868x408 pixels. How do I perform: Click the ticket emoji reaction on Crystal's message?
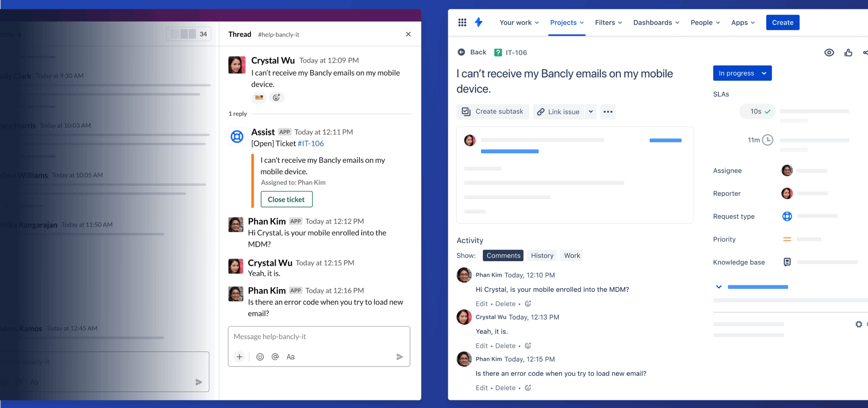coord(259,98)
